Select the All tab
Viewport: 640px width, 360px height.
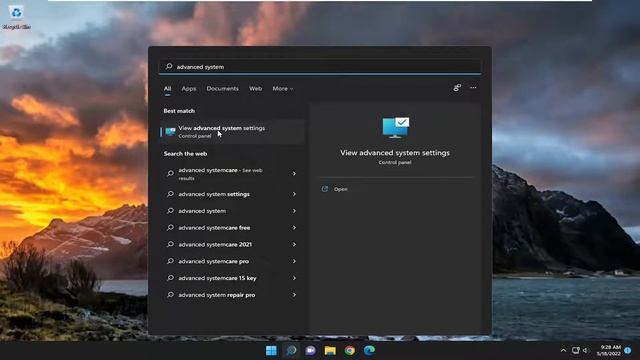(x=167, y=89)
